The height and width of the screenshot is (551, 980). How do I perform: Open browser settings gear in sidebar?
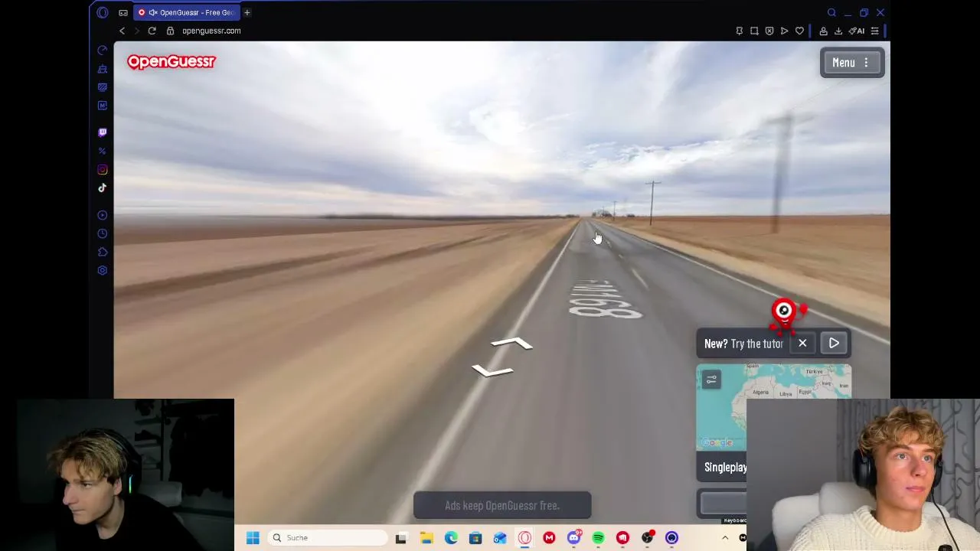point(103,270)
